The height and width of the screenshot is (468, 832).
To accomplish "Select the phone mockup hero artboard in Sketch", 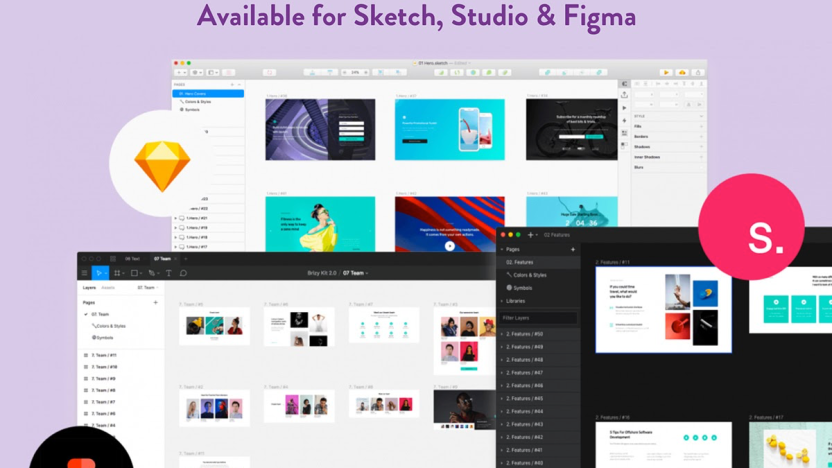I will pyautogui.click(x=449, y=129).
